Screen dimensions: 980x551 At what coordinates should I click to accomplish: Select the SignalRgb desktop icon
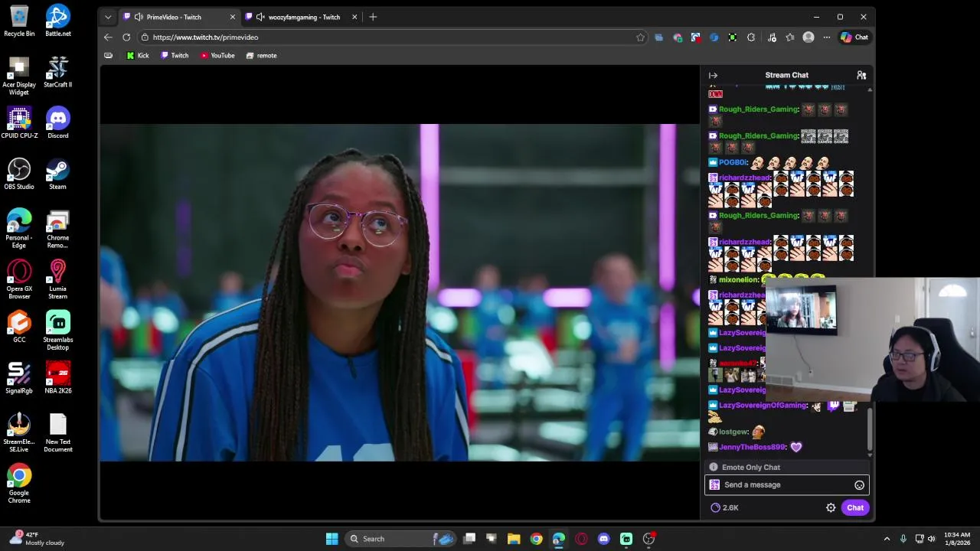click(x=19, y=378)
